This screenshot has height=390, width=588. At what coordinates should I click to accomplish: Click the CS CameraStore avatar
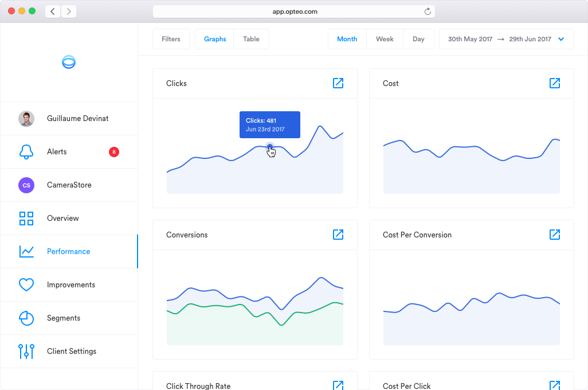click(26, 185)
